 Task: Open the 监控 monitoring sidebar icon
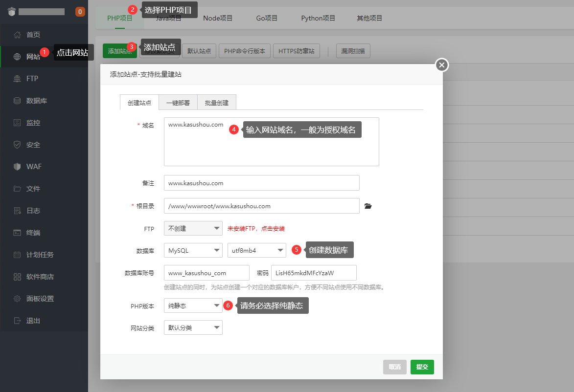[18, 123]
